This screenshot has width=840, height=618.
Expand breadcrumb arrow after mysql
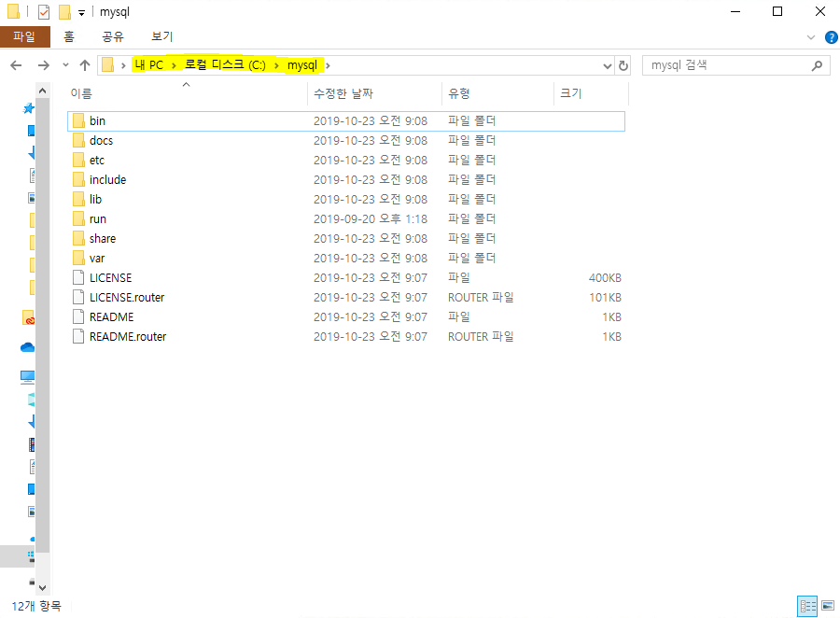click(328, 65)
